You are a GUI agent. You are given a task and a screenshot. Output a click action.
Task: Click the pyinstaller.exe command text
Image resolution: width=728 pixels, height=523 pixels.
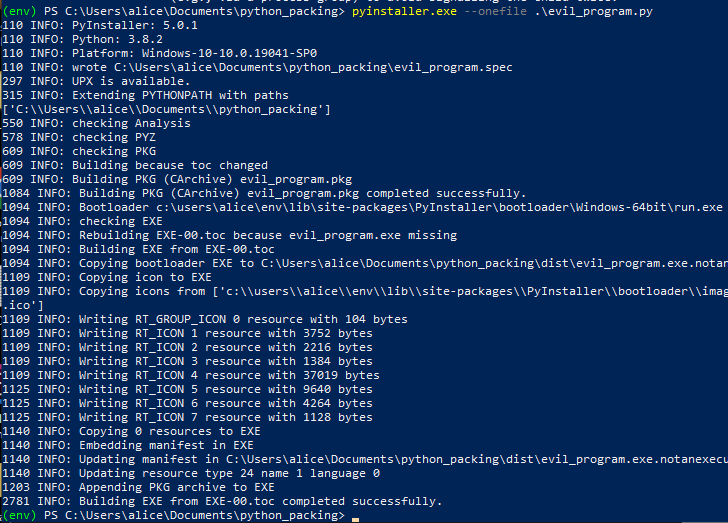[x=404, y=12]
